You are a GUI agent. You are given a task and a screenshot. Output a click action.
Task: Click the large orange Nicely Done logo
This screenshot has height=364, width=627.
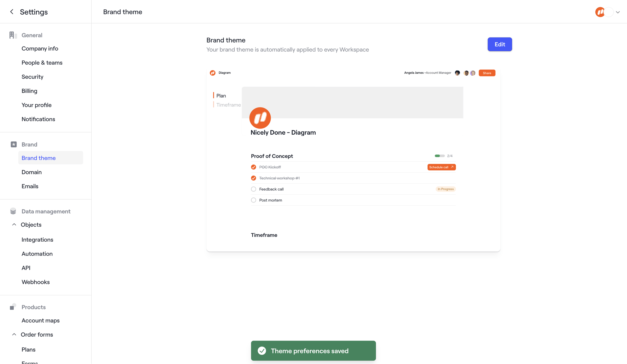click(260, 118)
